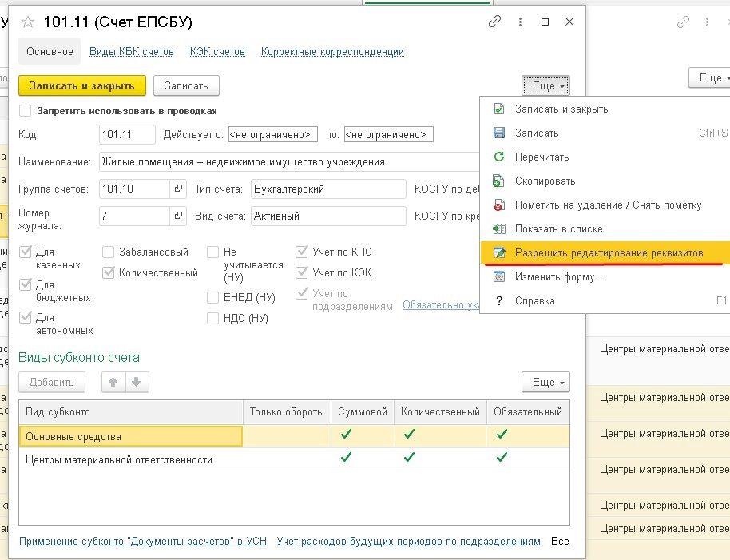
Task: Switch to Виды КБК счетов tab
Action: tap(131, 52)
